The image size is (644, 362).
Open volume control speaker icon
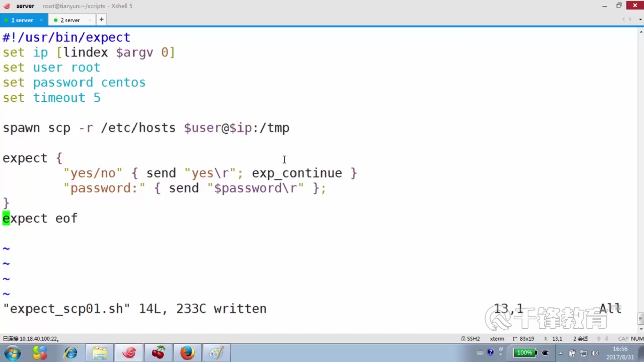[x=595, y=353]
